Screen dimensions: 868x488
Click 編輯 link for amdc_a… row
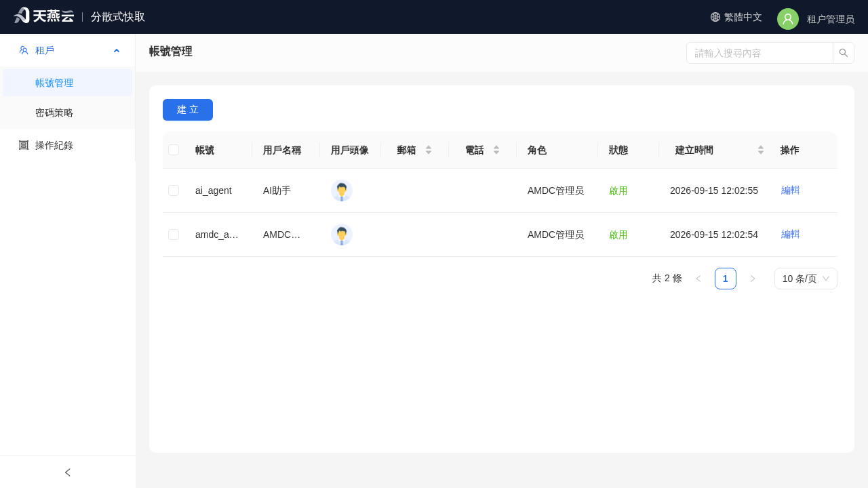[791, 235]
